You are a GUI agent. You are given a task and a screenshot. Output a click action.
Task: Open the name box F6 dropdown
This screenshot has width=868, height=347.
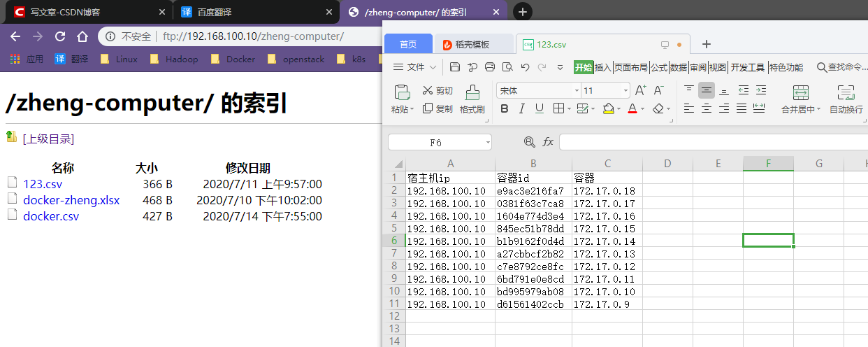tap(487, 142)
